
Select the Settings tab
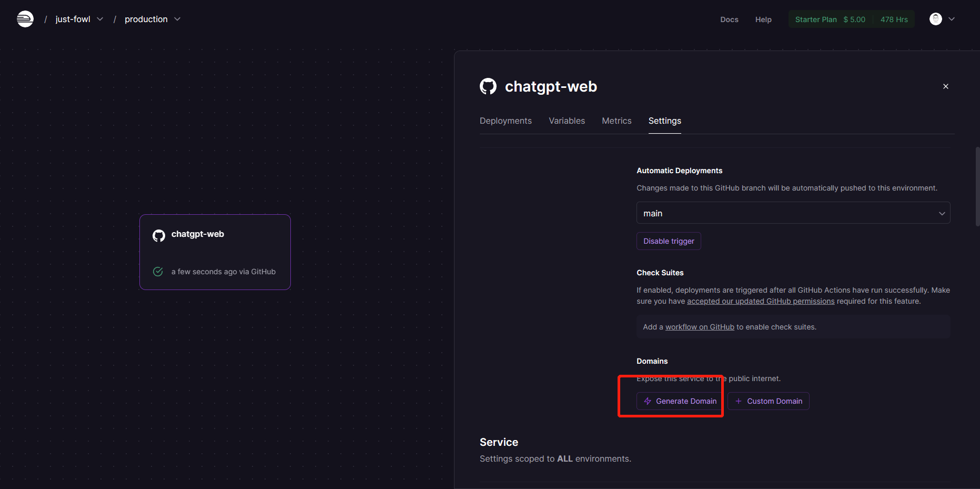pyautogui.click(x=664, y=121)
